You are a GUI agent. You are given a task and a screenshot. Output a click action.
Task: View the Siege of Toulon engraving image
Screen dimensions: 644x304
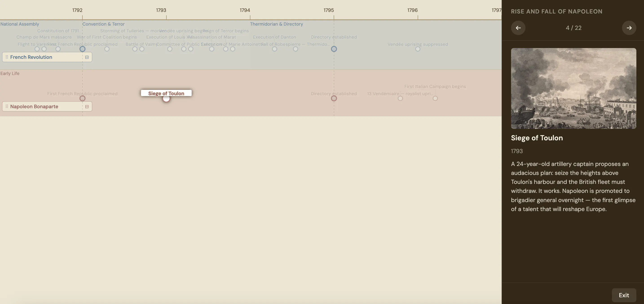(573, 88)
